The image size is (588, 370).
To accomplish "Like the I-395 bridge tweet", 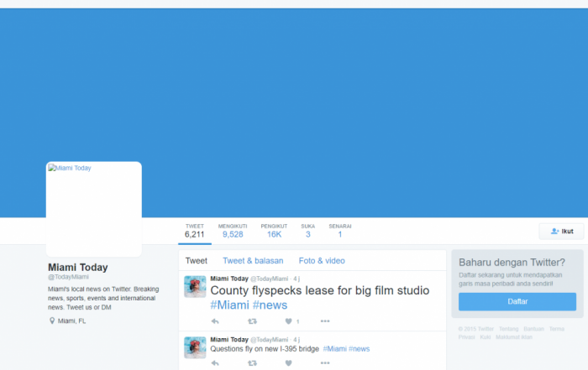I will [288, 363].
